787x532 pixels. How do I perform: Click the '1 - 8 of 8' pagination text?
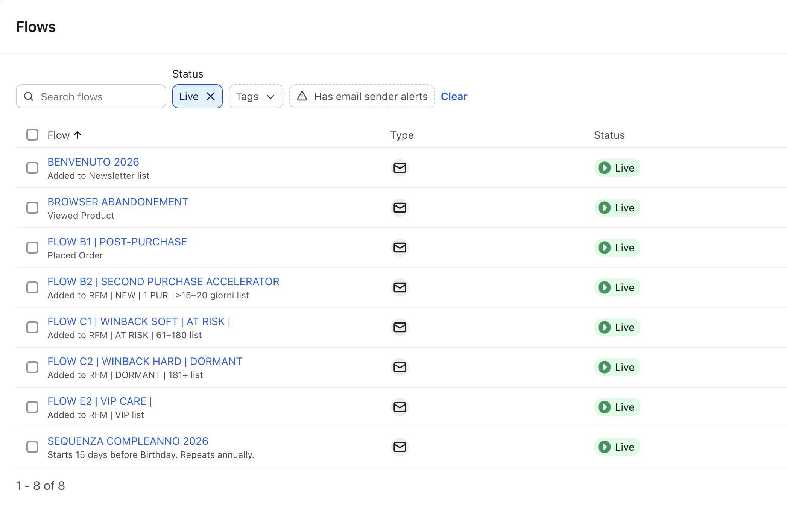tap(41, 486)
